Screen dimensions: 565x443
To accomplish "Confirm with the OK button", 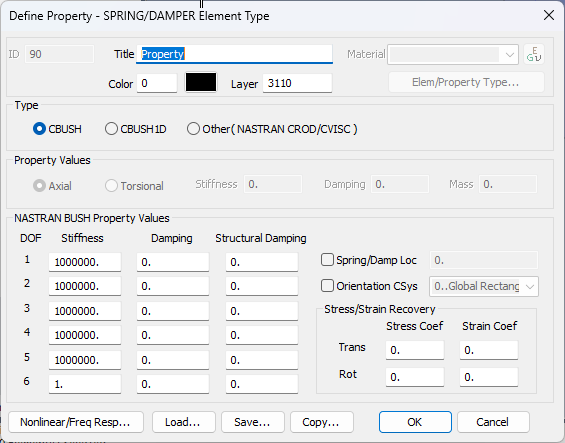I will [x=415, y=422].
